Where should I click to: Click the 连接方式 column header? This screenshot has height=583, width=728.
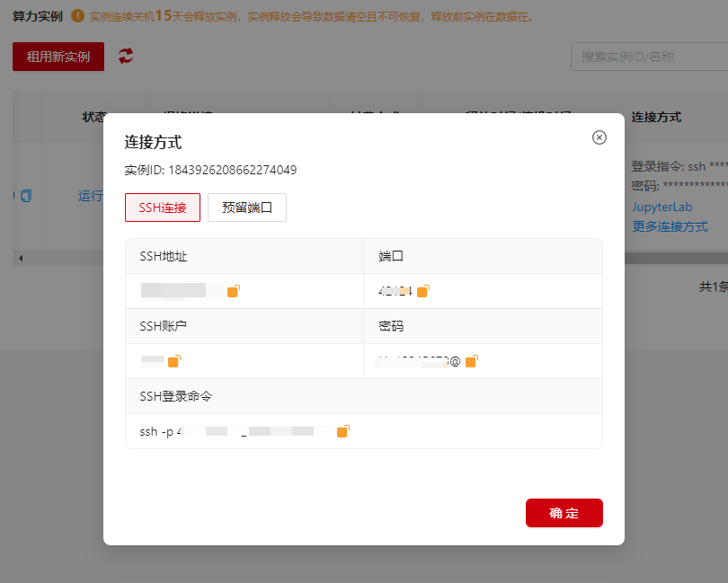656,117
